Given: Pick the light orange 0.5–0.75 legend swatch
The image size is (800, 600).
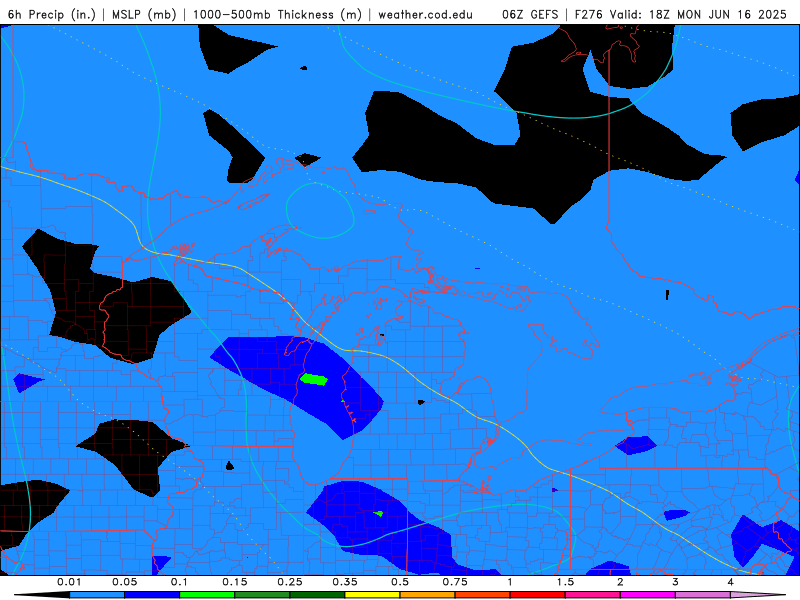Looking at the screenshot, I should (x=428, y=595).
